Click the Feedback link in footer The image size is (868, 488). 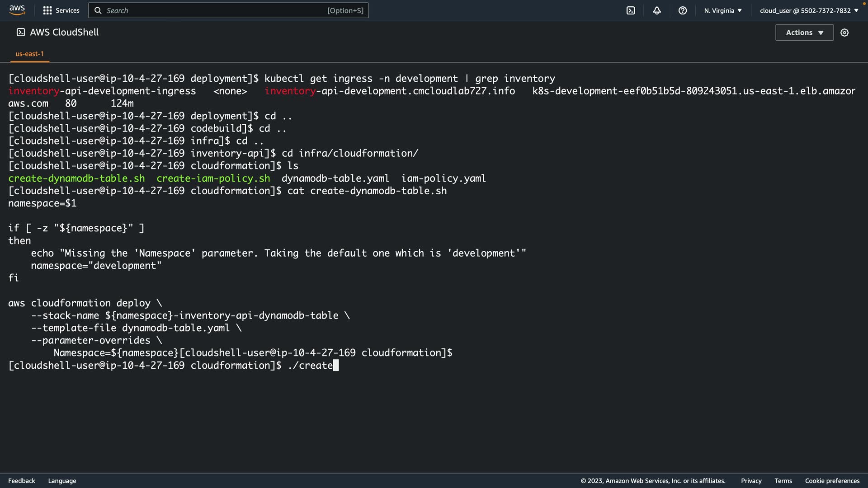pyautogui.click(x=22, y=481)
